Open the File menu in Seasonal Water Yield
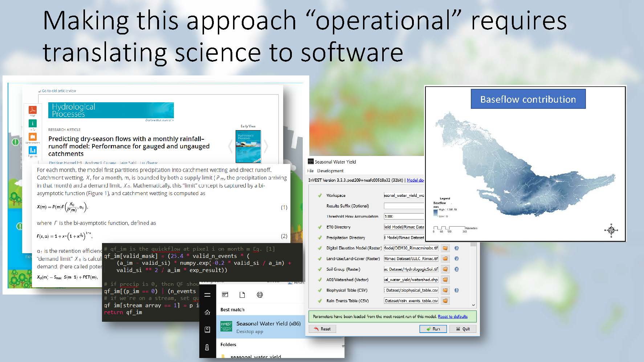 tap(310, 171)
